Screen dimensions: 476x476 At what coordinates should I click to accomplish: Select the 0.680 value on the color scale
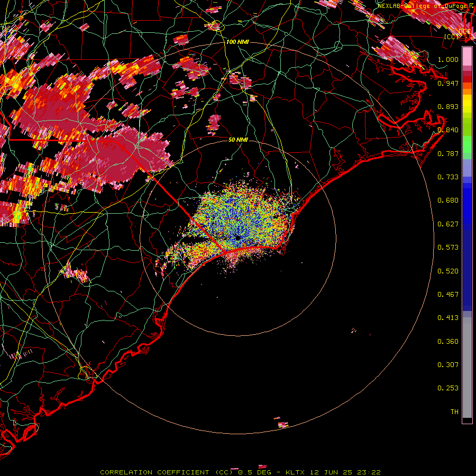point(448,200)
